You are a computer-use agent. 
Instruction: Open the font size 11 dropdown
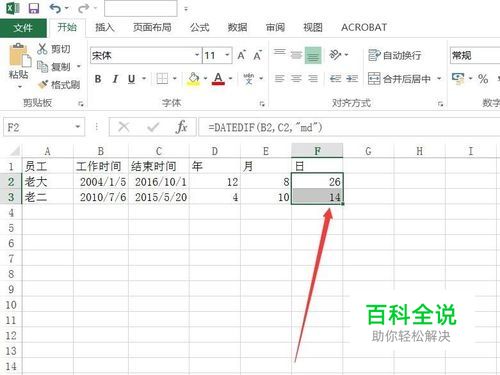click(227, 55)
